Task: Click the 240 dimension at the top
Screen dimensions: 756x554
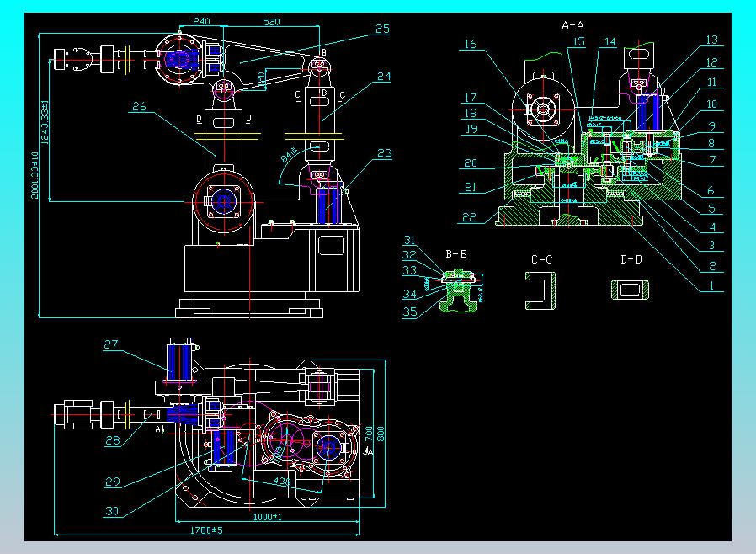Action: coord(201,21)
